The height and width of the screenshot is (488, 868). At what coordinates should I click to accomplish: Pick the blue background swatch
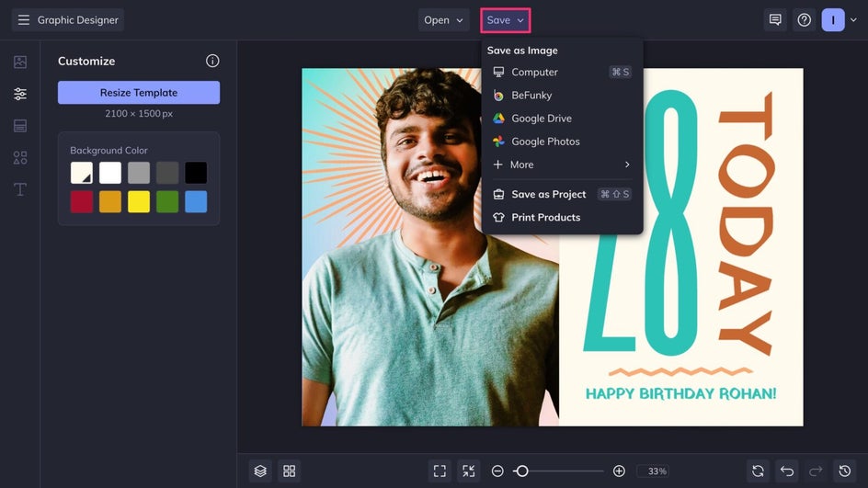coord(196,202)
